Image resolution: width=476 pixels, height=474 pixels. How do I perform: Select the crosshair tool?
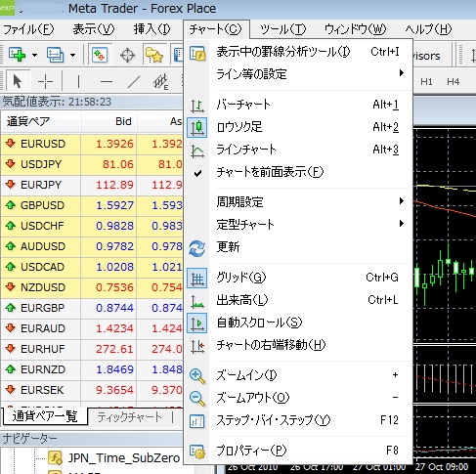(x=45, y=81)
